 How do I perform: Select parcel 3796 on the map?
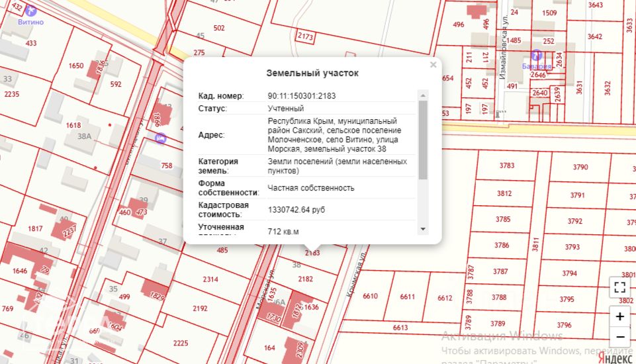pyautogui.click(x=564, y=325)
